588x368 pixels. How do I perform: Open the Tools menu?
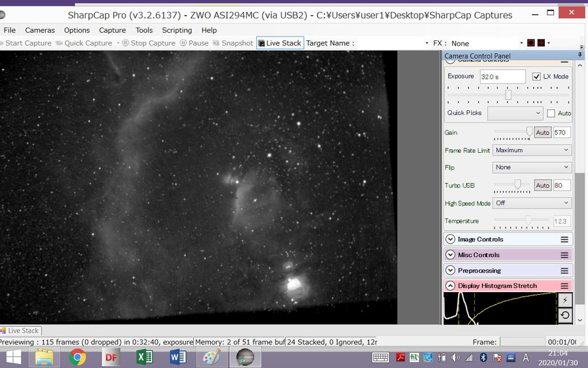click(144, 30)
